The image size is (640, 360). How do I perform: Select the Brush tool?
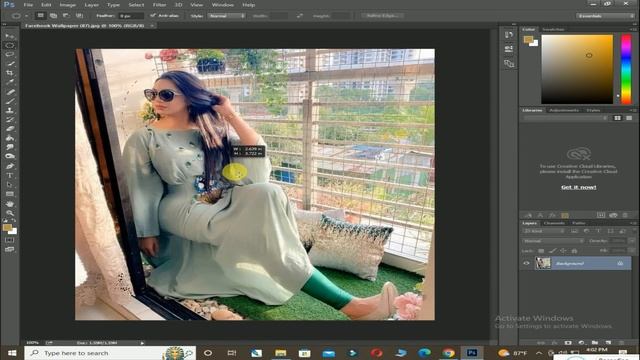pyautogui.click(x=10, y=101)
